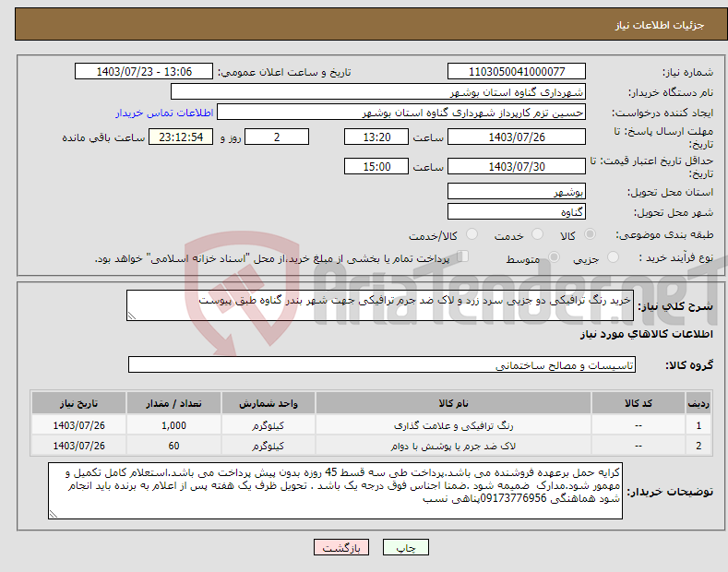The height and width of the screenshot is (572, 728).
Task: Click the توضیحات خریدار notes textarea
Action: [335, 491]
